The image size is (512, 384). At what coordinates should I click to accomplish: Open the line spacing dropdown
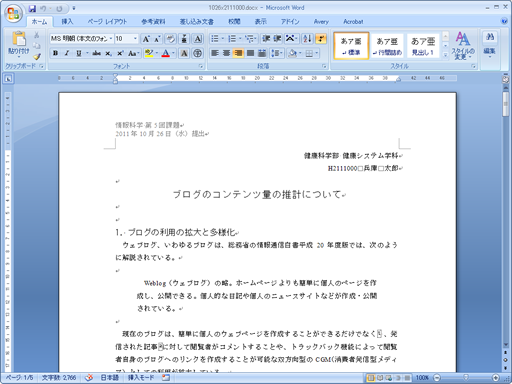pyautogui.click(x=277, y=53)
